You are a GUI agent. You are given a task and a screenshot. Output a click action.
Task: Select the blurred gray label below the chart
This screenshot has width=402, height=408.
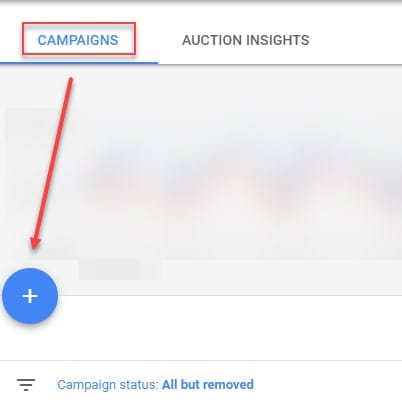tap(120, 270)
